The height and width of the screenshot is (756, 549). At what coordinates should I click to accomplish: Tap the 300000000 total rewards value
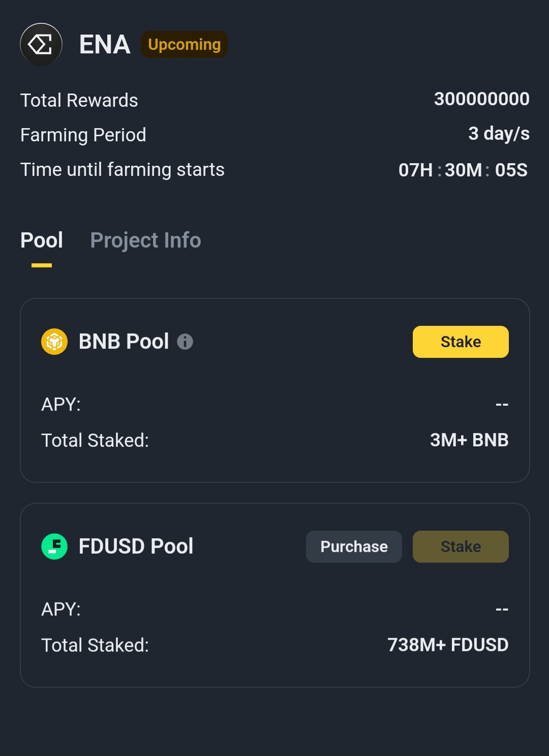coord(481,99)
